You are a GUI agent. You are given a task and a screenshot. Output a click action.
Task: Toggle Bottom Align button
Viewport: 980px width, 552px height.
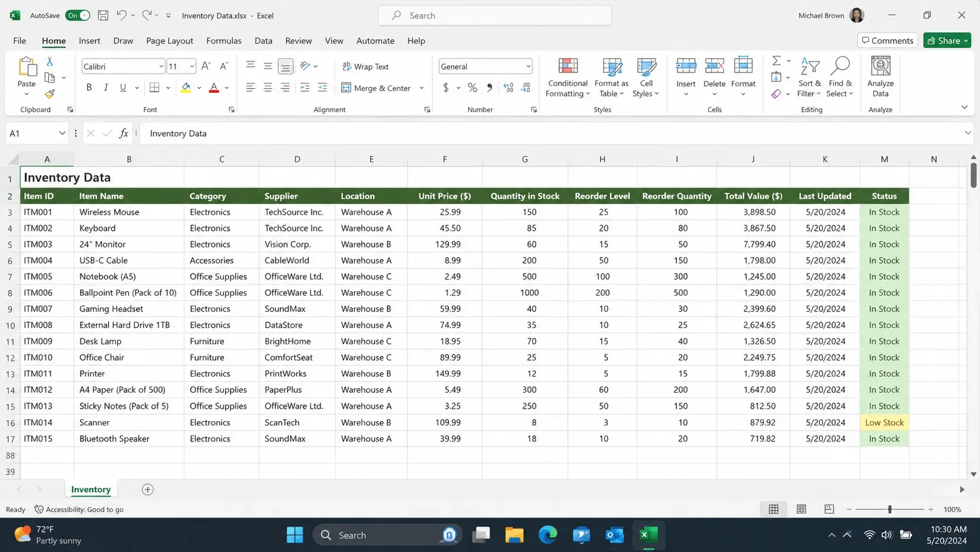pyautogui.click(x=285, y=66)
